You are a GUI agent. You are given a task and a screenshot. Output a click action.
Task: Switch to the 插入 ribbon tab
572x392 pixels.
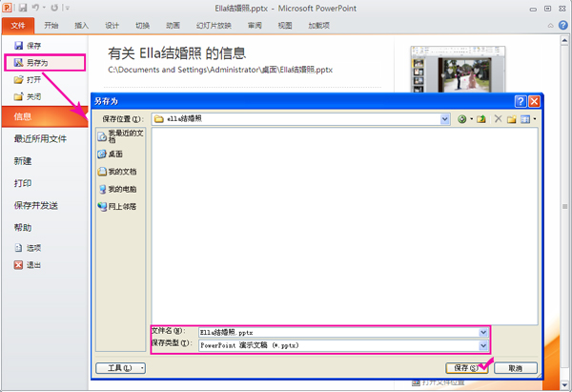pyautogui.click(x=81, y=25)
